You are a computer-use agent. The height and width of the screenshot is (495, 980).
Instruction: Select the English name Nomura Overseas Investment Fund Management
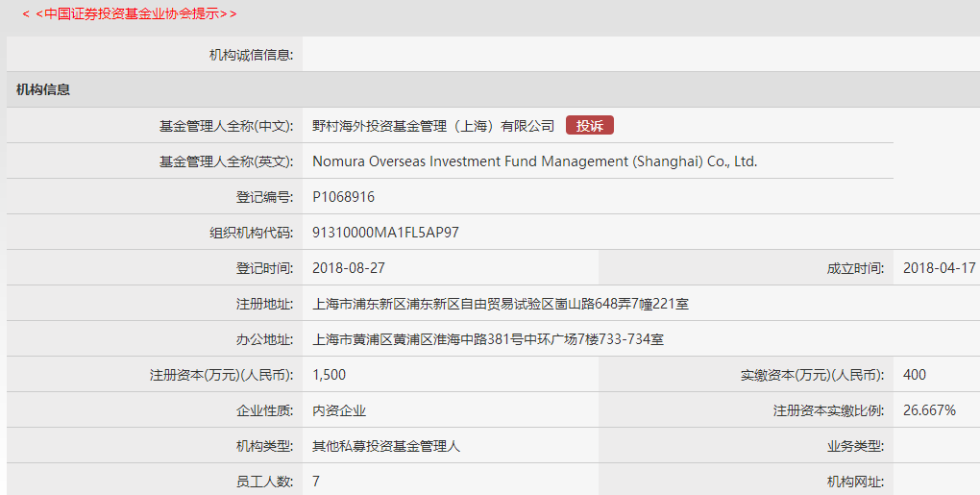click(534, 161)
